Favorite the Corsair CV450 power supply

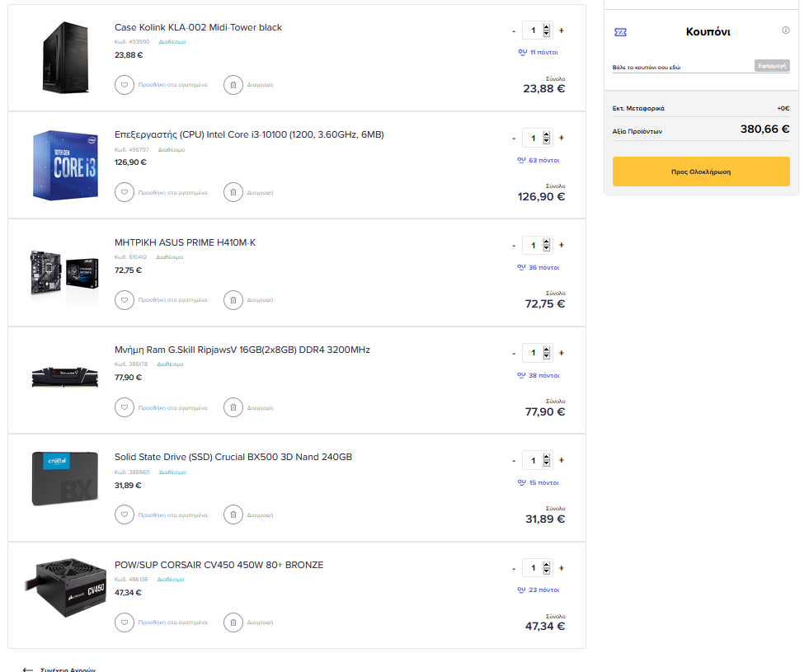click(125, 623)
